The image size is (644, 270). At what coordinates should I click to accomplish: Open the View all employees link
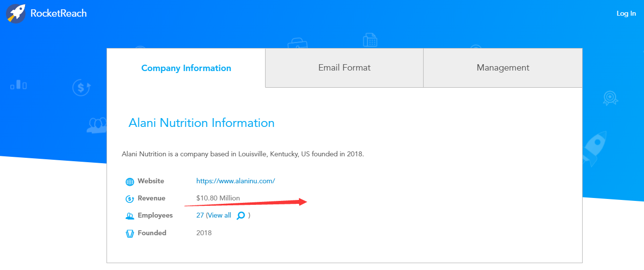coord(219,215)
